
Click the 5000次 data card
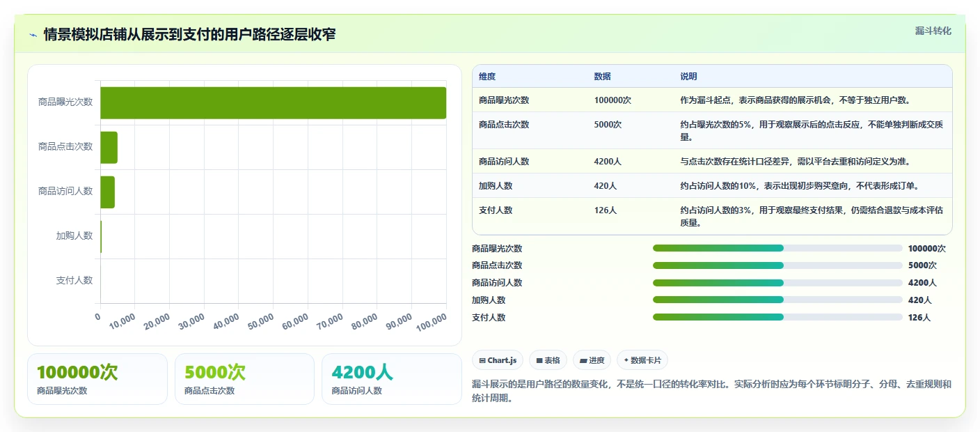pyautogui.click(x=245, y=379)
